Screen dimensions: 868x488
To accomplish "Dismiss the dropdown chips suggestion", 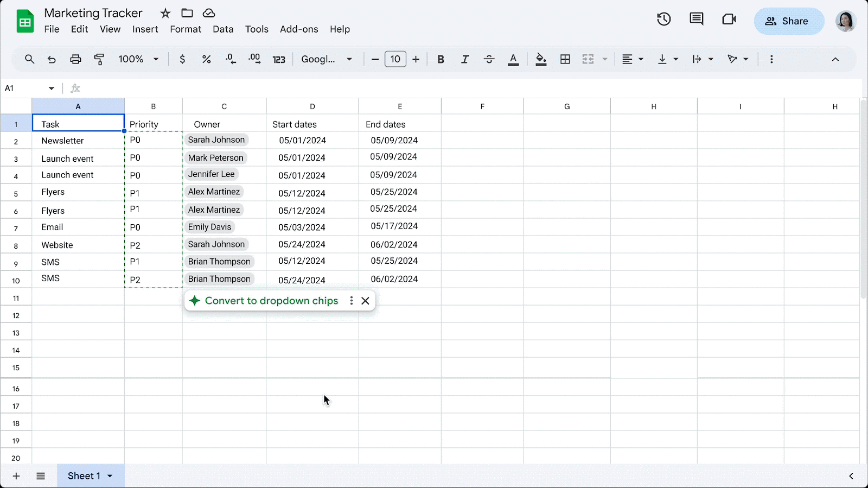I will coord(365,301).
